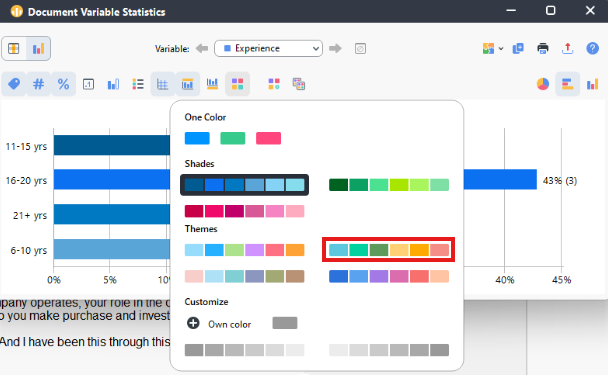Screen dimensions: 608x375
Task: Click the overlapping color grids icon
Action: pos(299,84)
